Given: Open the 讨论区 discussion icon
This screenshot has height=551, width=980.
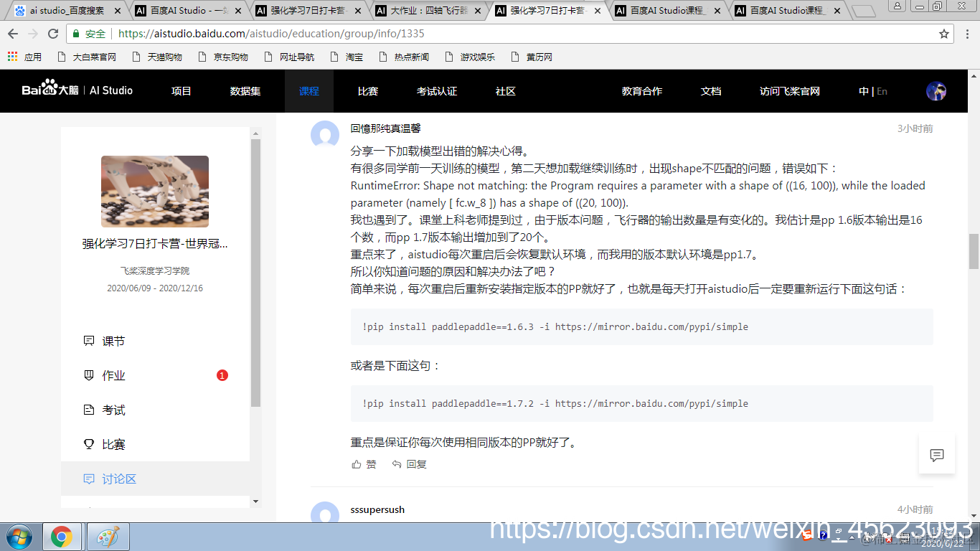Looking at the screenshot, I should click(x=88, y=478).
